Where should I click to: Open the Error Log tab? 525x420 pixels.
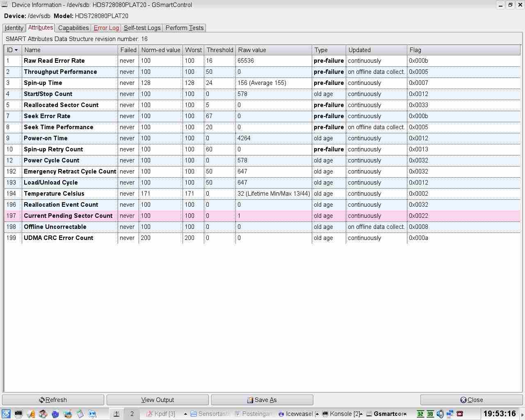click(x=106, y=28)
